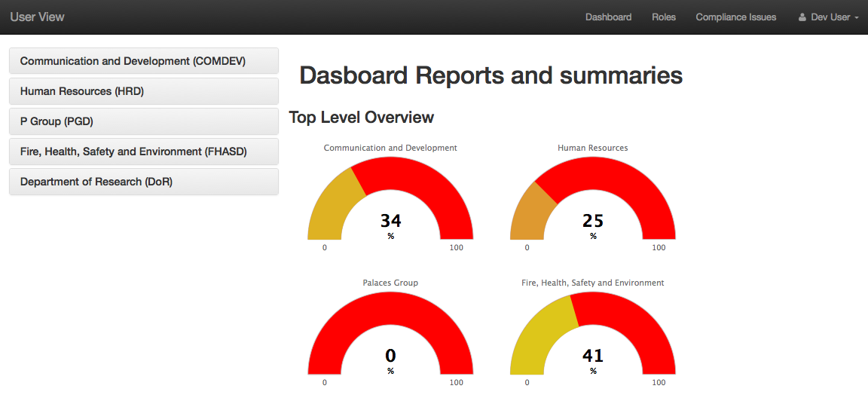
Task: Click the Human Resources gauge showing 25
Action: tap(592, 198)
